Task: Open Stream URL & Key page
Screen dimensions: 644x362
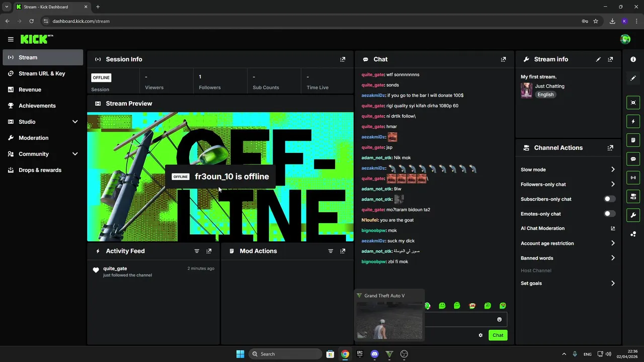Action: [43, 73]
